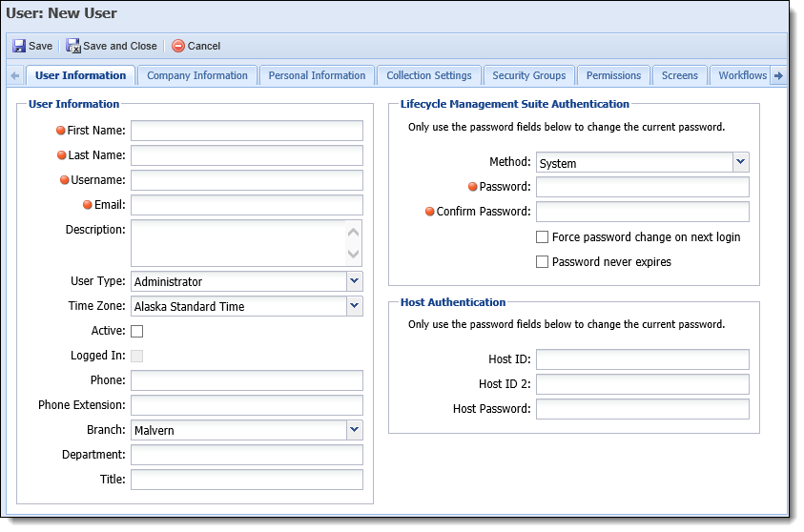Screen dimensions: 804x532
Task: Open the Permissions tab
Action: coord(614,75)
